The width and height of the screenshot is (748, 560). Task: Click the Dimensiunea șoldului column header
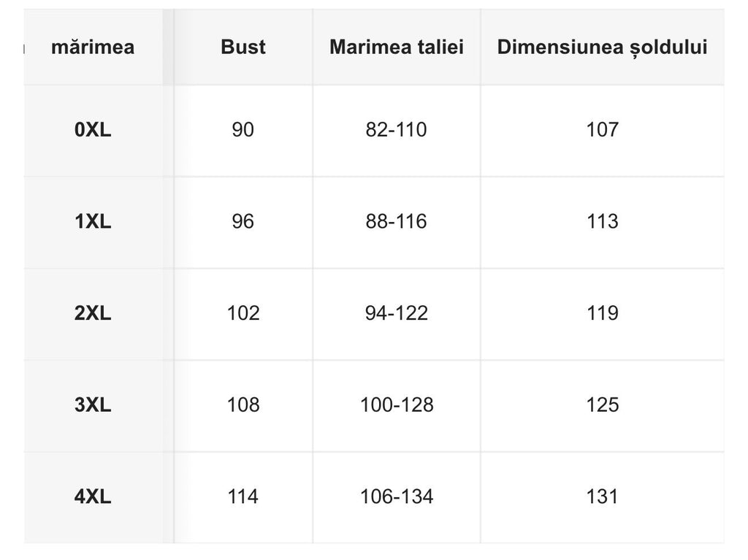[x=602, y=47]
